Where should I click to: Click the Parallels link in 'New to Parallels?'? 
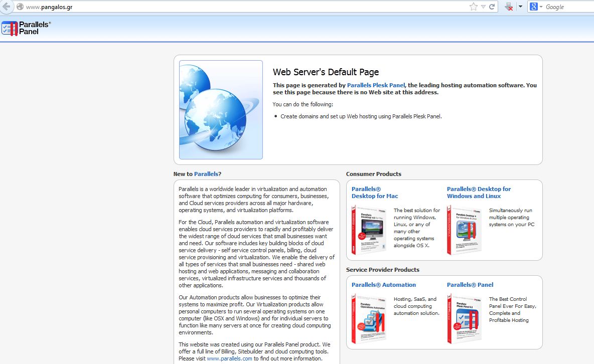(x=206, y=174)
